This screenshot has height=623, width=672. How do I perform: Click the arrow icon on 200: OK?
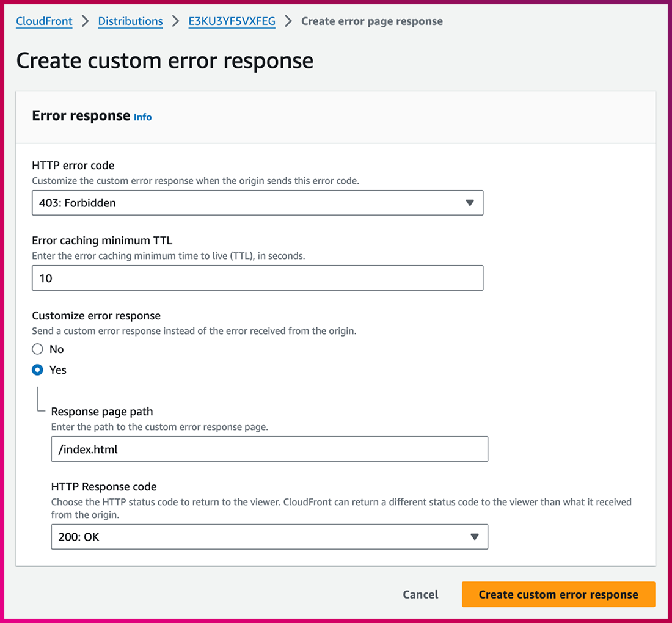(474, 537)
